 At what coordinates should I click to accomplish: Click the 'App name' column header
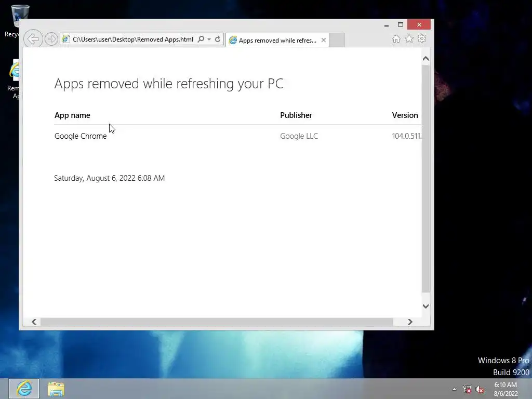point(72,115)
